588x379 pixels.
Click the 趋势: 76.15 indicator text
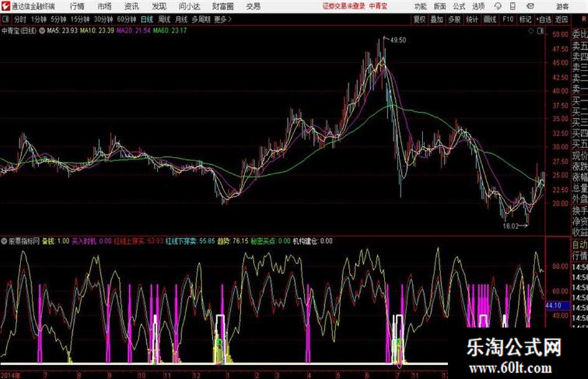click(x=233, y=241)
